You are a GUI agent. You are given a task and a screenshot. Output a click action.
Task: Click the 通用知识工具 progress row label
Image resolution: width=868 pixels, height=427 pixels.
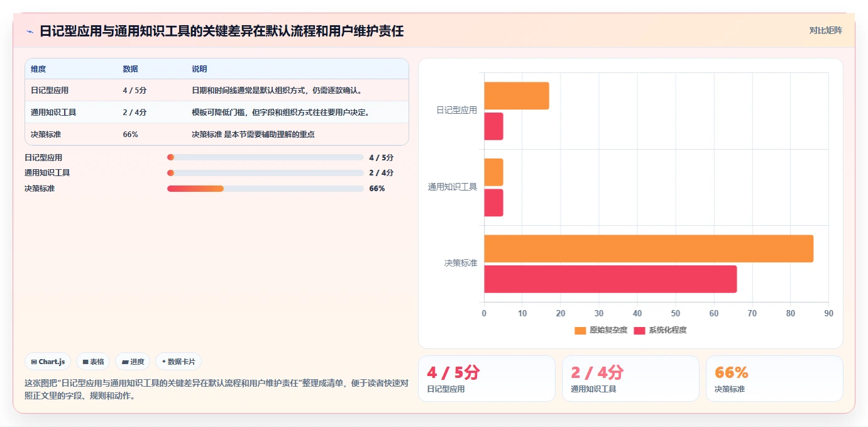[47, 173]
